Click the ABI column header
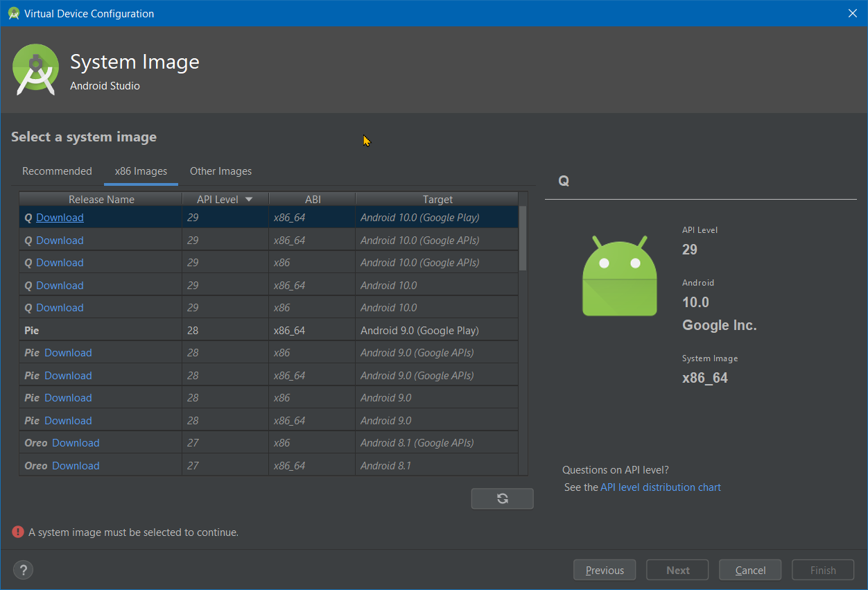The image size is (868, 590). 313,200
